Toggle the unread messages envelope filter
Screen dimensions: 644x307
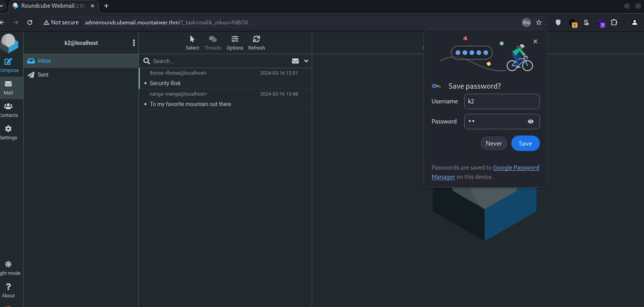pos(295,61)
